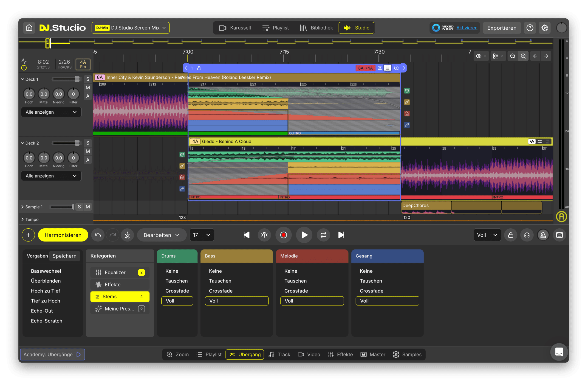The height and width of the screenshot is (381, 588).
Task: Solo Deck 2
Action: 88,143
